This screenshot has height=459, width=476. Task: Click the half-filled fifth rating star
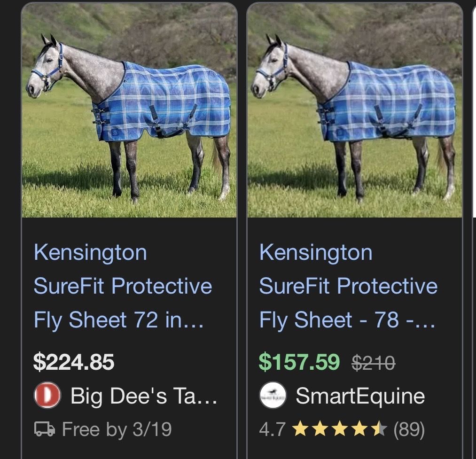click(379, 429)
